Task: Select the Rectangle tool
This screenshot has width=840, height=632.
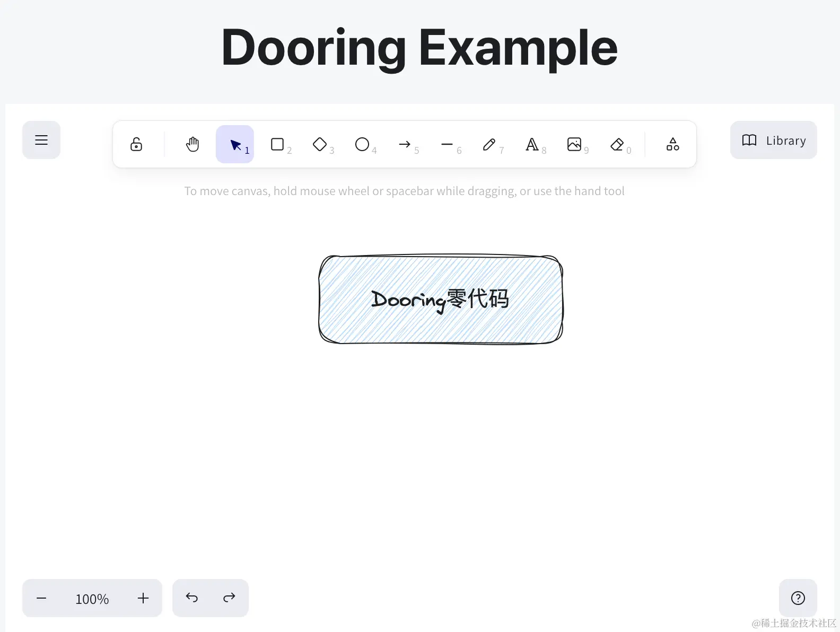Action: click(x=277, y=144)
